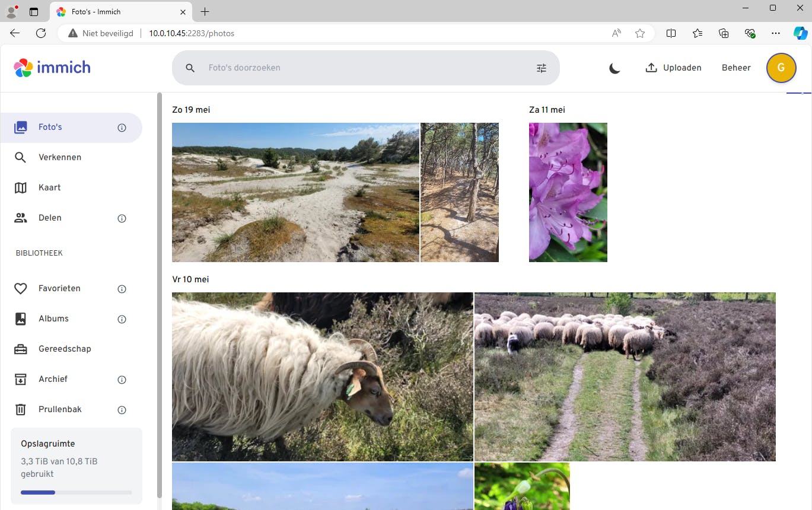Open the Beheer menu item
Screen dimensions: 812x510
tap(735, 68)
